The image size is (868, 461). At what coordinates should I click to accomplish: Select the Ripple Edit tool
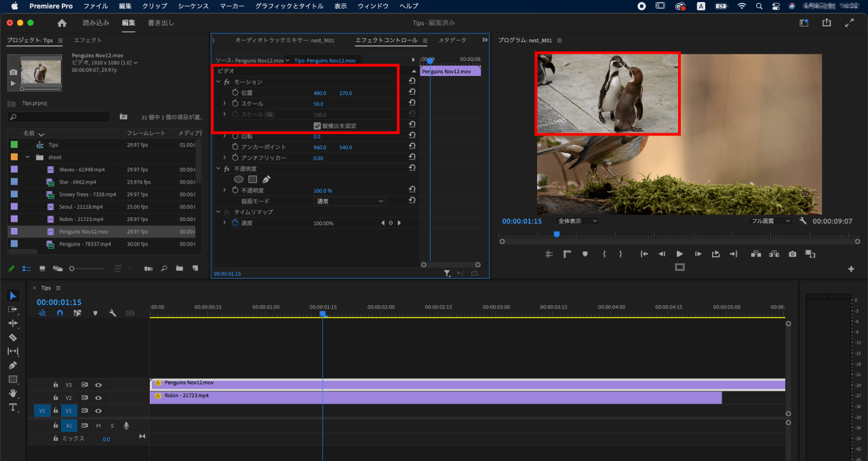[12, 323]
